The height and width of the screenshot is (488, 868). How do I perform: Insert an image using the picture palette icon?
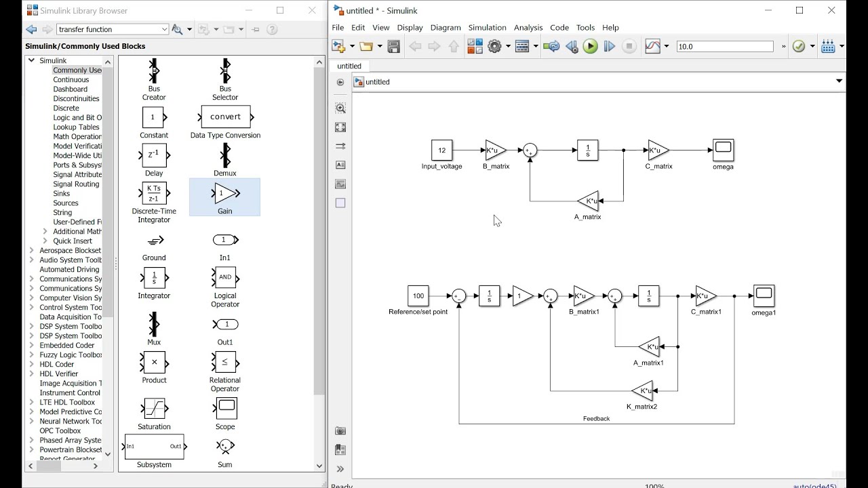coord(340,184)
